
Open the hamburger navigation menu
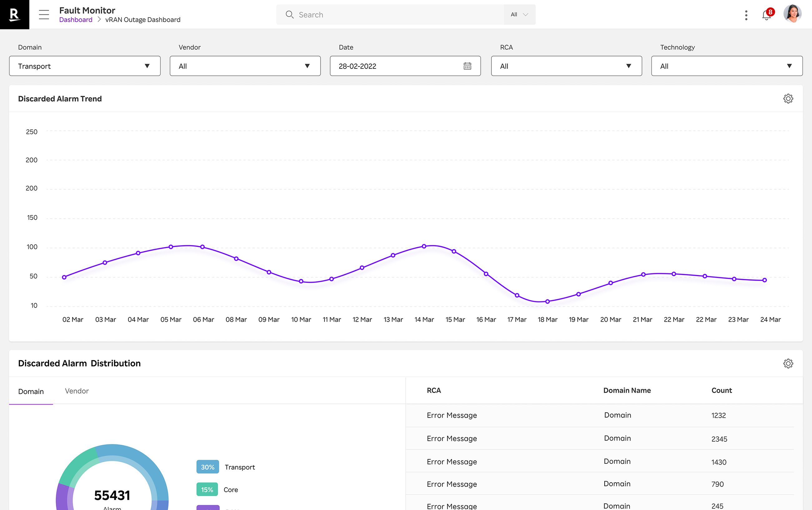click(x=44, y=14)
